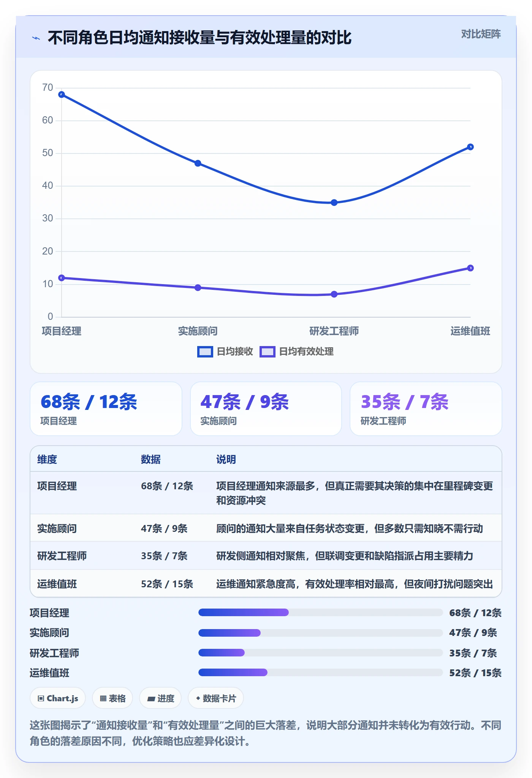This screenshot has width=532, height=778.
Task: Click the 项目经理 x-axis label
Action: point(62,331)
